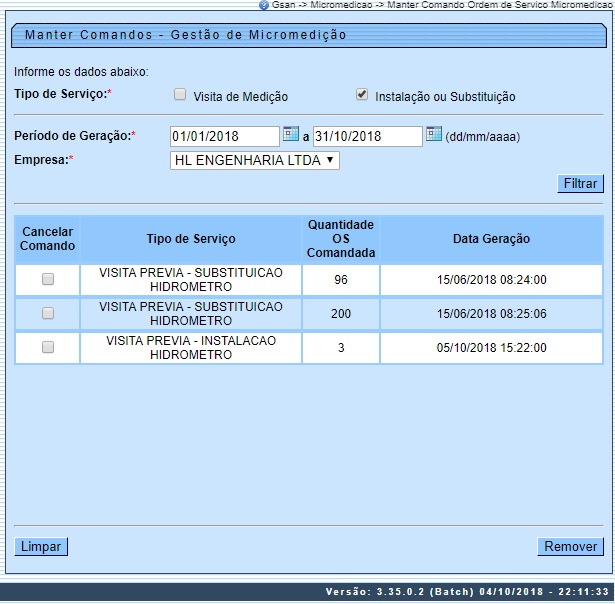Tick the cancel checkbox for the 96 OS row
The image size is (615, 604).
click(x=48, y=280)
